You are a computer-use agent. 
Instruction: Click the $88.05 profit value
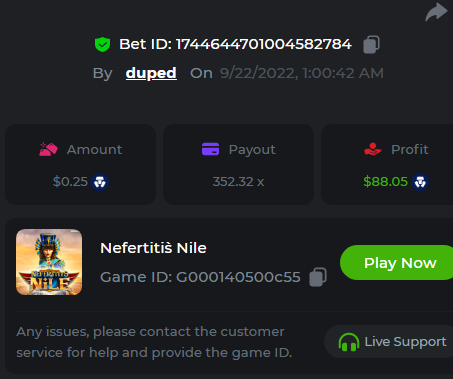click(385, 182)
